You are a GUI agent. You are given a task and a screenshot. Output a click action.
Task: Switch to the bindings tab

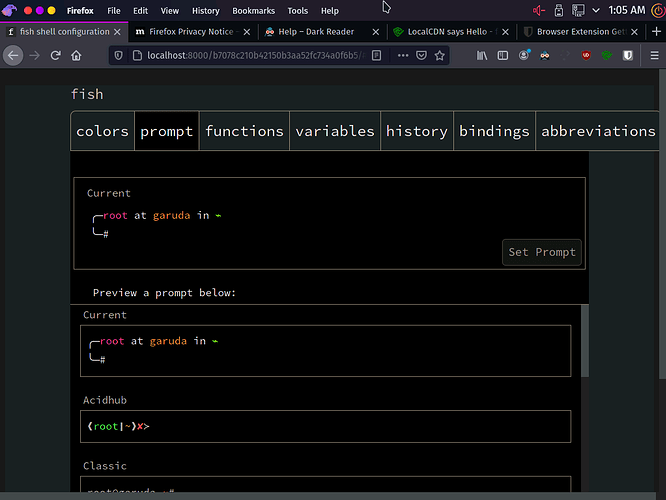click(x=494, y=131)
